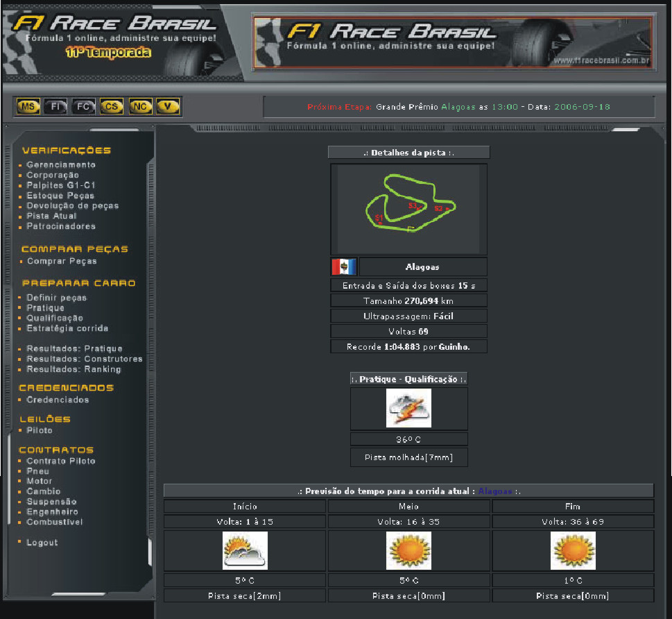The width and height of the screenshot is (672, 619).
Task: Click the V status badge
Action: (168, 107)
